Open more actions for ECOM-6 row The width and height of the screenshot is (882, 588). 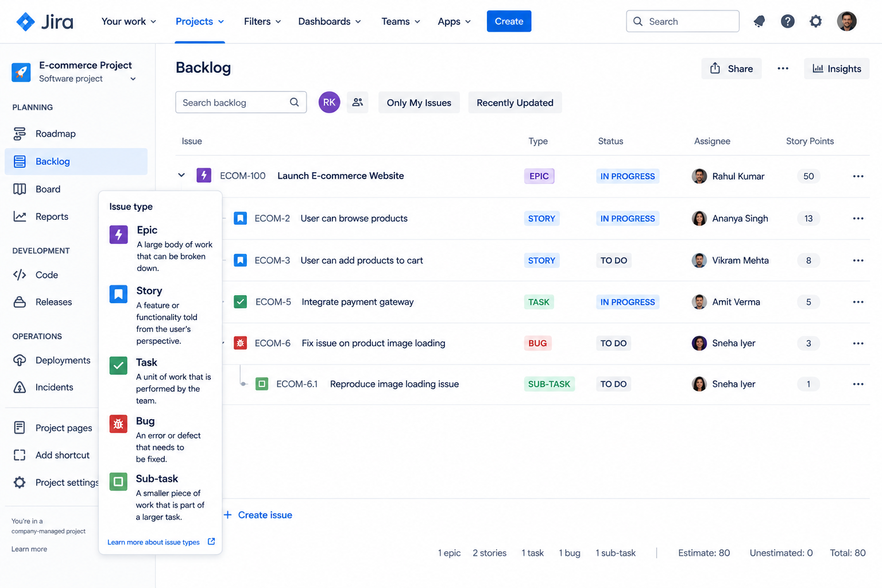tap(858, 343)
